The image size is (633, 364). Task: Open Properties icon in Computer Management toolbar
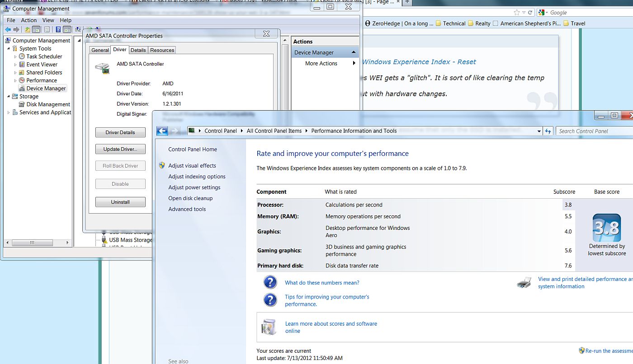pyautogui.click(x=47, y=30)
